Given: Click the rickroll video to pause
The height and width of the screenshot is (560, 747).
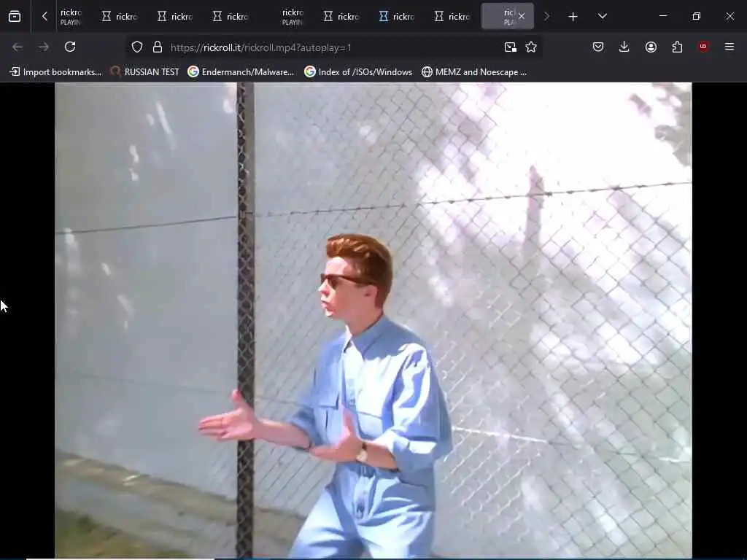Looking at the screenshot, I should click(373, 320).
